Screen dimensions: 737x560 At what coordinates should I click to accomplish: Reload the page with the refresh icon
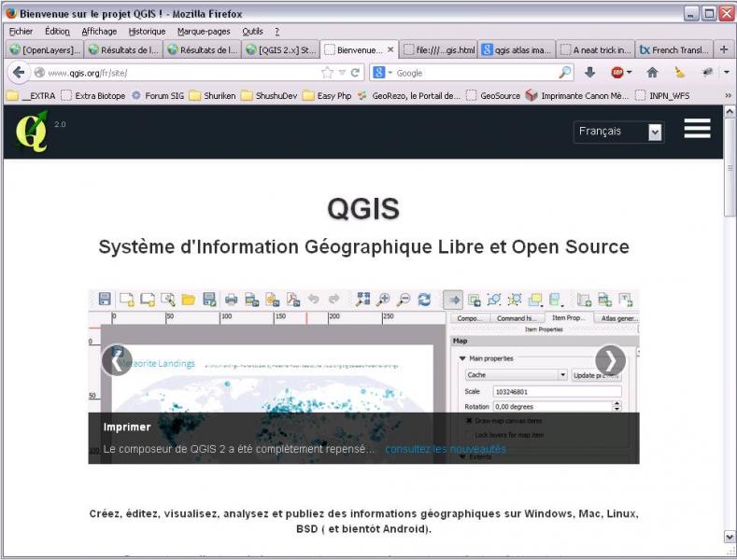[x=356, y=73]
